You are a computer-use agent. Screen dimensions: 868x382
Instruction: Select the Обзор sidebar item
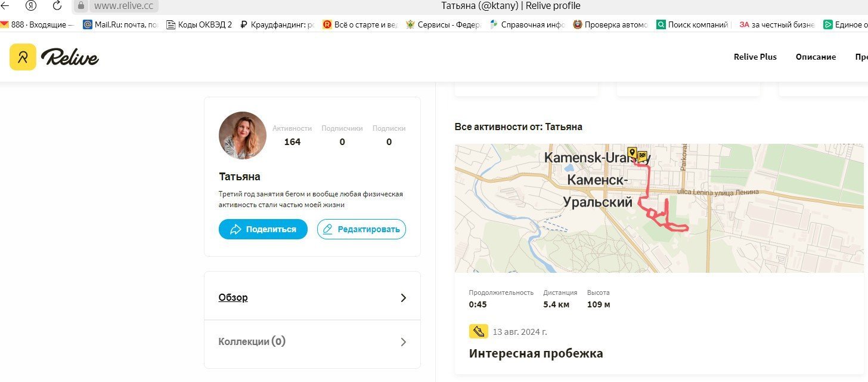coord(312,297)
